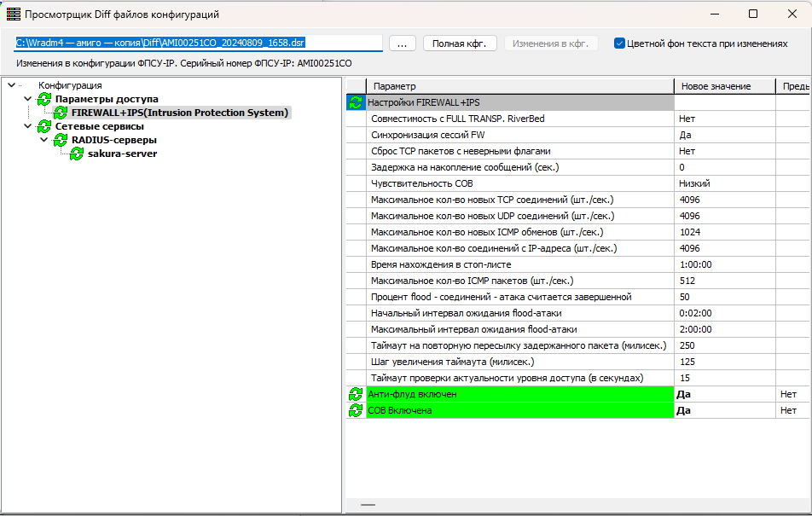Toggle Цветной фон текста при изменениях checkbox
The image size is (812, 516).
point(620,43)
